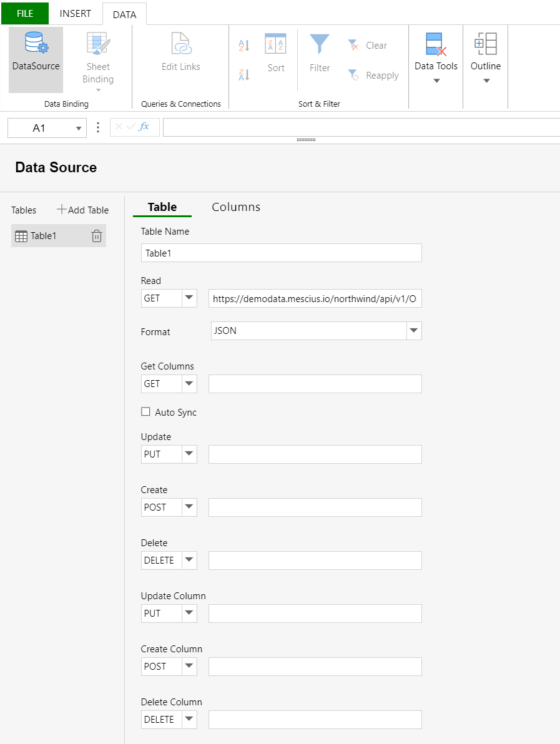This screenshot has height=744, width=560.
Task: Click the Create URL input field
Action: coord(315,507)
